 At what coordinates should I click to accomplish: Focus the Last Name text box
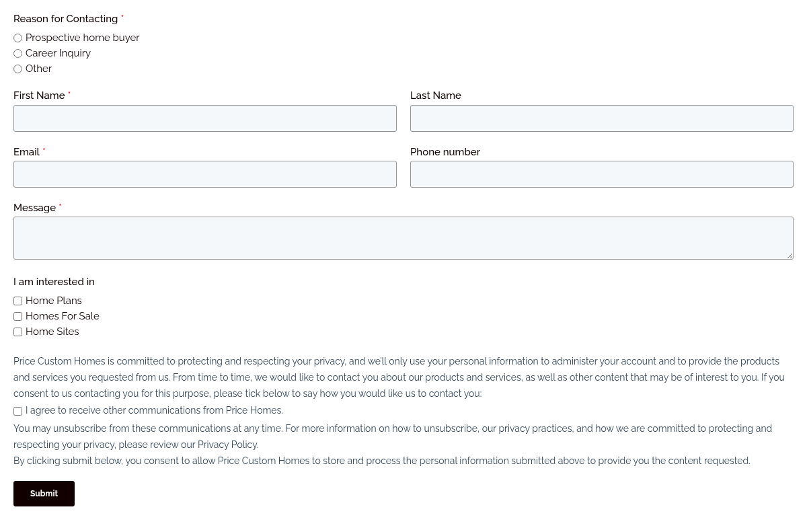point(602,118)
